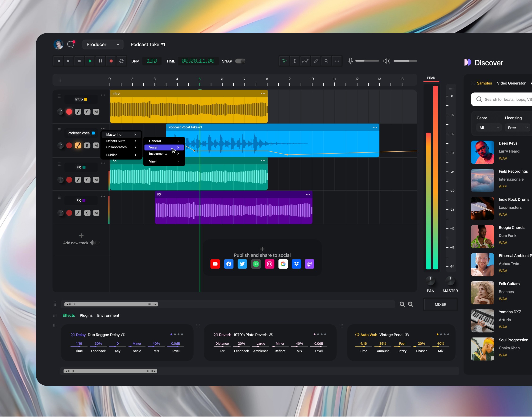Open the MIXER button
The image size is (532, 417).
(x=440, y=304)
